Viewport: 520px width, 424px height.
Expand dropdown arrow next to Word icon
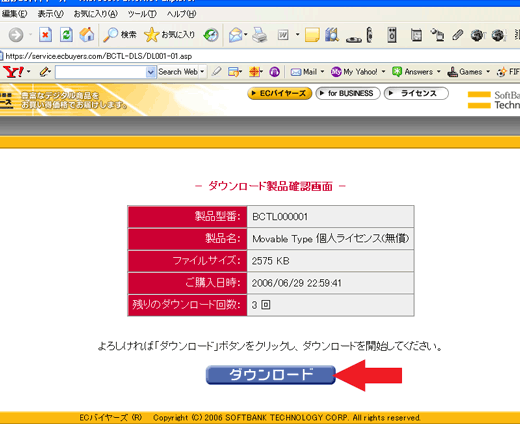(297, 34)
